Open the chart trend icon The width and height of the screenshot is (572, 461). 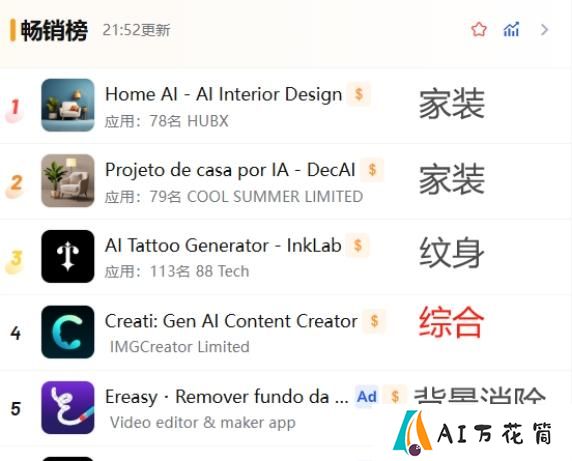pos(511,30)
